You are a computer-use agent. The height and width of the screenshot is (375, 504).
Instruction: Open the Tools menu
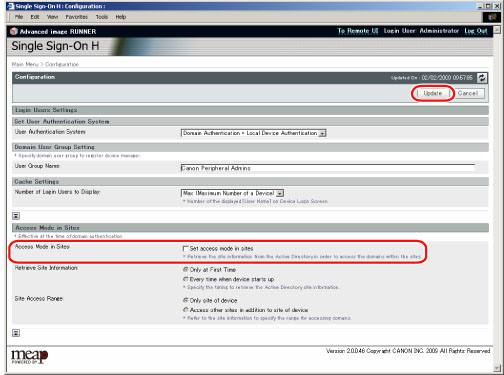click(x=102, y=17)
